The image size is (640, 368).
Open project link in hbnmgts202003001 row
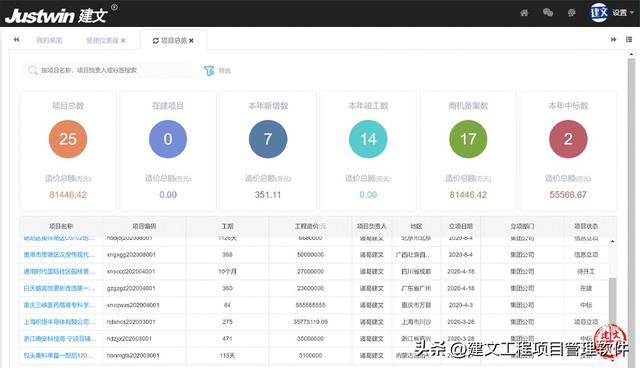(58, 355)
